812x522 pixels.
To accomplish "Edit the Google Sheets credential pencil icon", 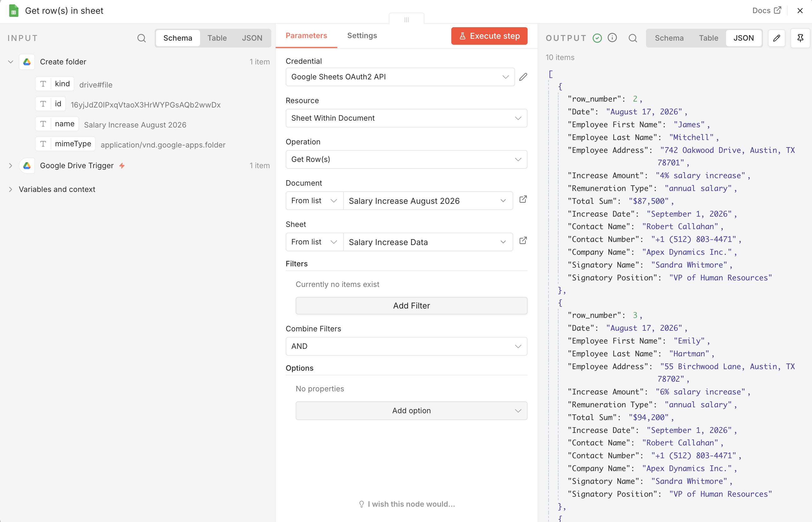I will click(523, 77).
